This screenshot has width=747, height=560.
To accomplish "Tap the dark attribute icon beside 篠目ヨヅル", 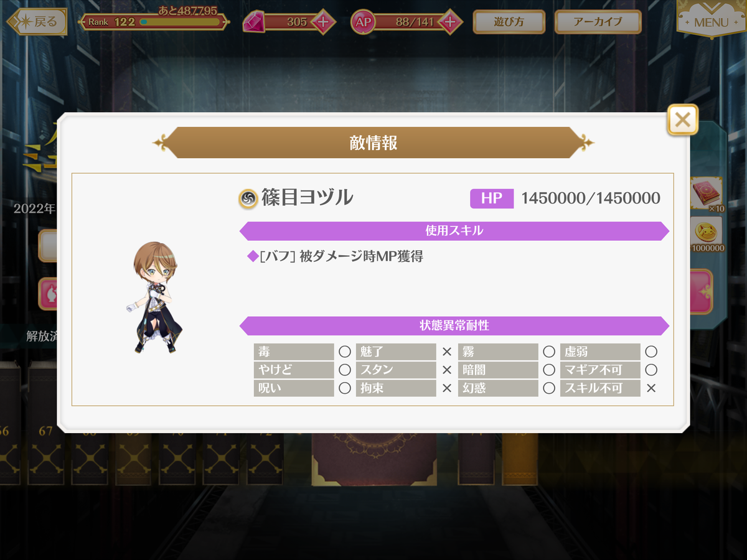I will point(248,198).
